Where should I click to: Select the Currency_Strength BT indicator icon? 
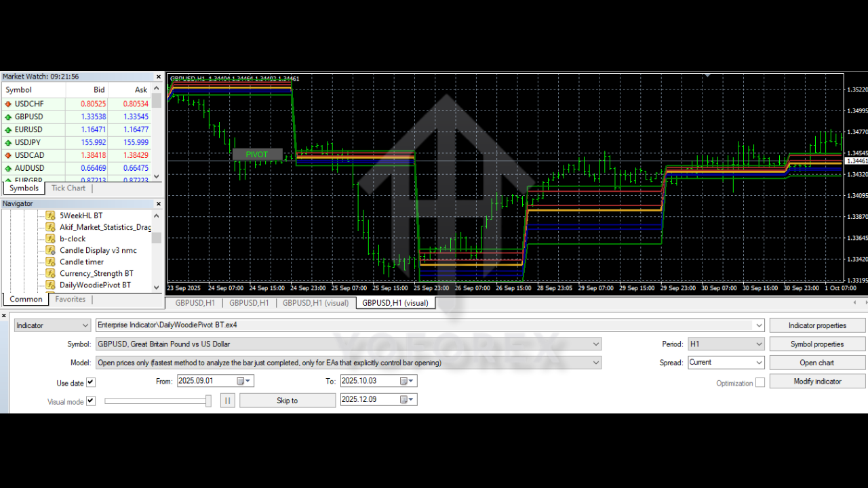[52, 273]
